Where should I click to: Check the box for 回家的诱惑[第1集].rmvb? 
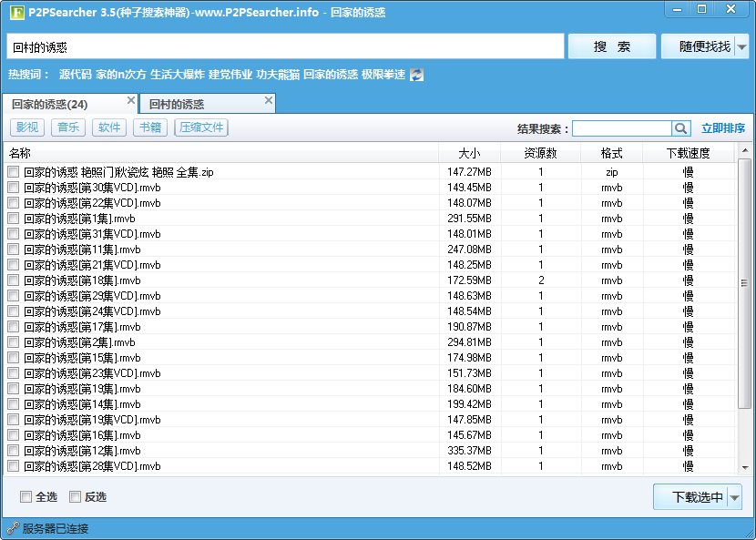[x=13, y=219]
